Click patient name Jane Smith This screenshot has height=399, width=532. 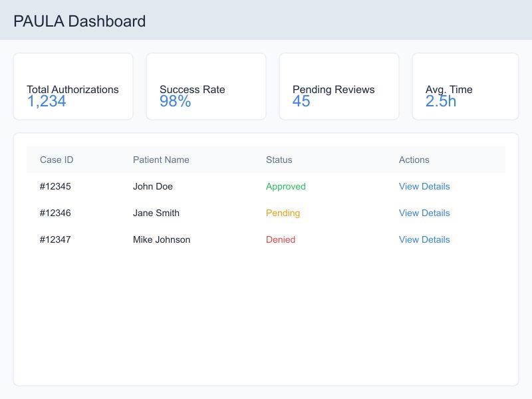156,213
